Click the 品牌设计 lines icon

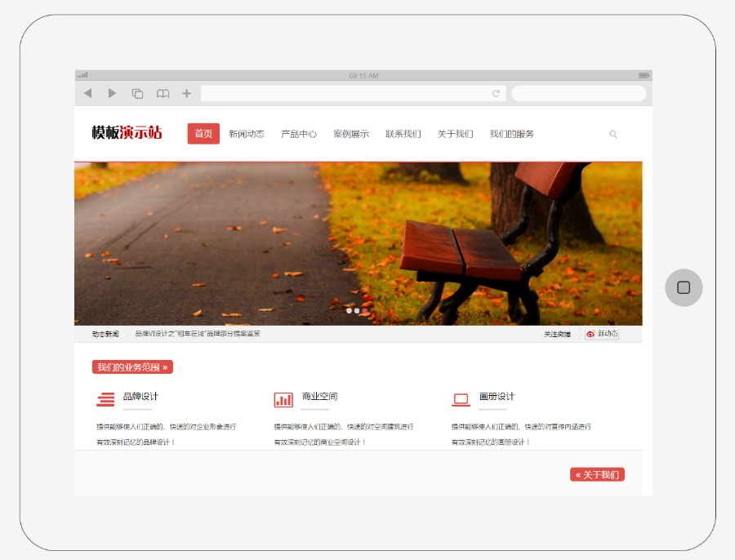105,399
